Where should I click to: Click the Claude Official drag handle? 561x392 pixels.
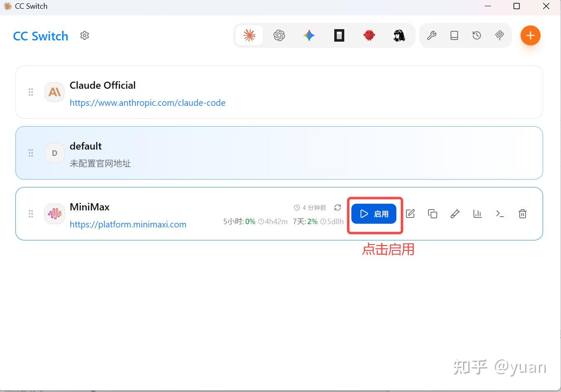[31, 92]
